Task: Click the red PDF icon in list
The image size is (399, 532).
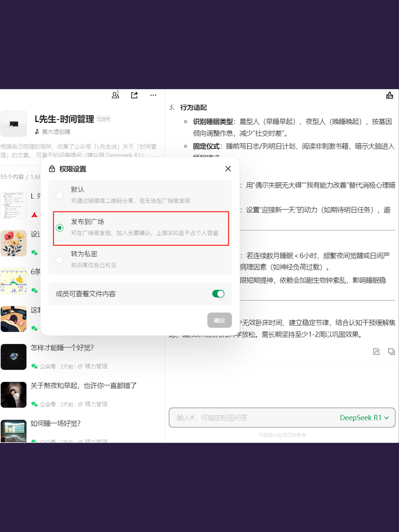Action: 34,215
